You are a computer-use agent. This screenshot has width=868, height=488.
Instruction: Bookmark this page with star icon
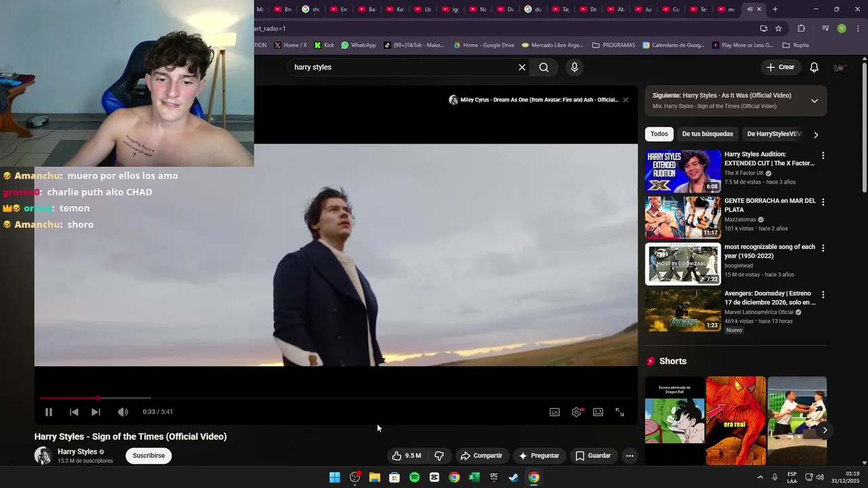778,28
